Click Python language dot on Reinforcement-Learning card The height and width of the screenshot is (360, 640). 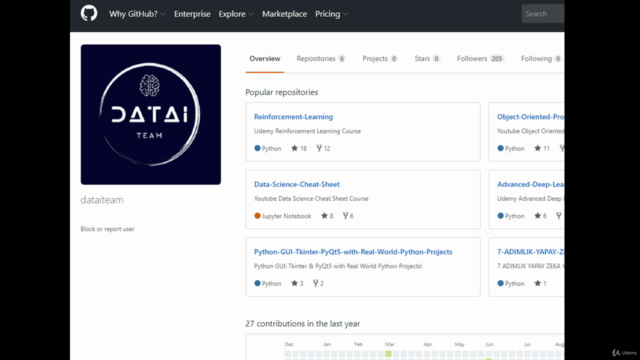click(257, 148)
